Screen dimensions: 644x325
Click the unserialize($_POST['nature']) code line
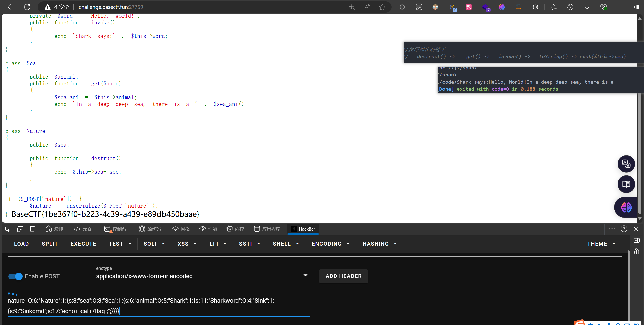pyautogui.click(x=94, y=206)
